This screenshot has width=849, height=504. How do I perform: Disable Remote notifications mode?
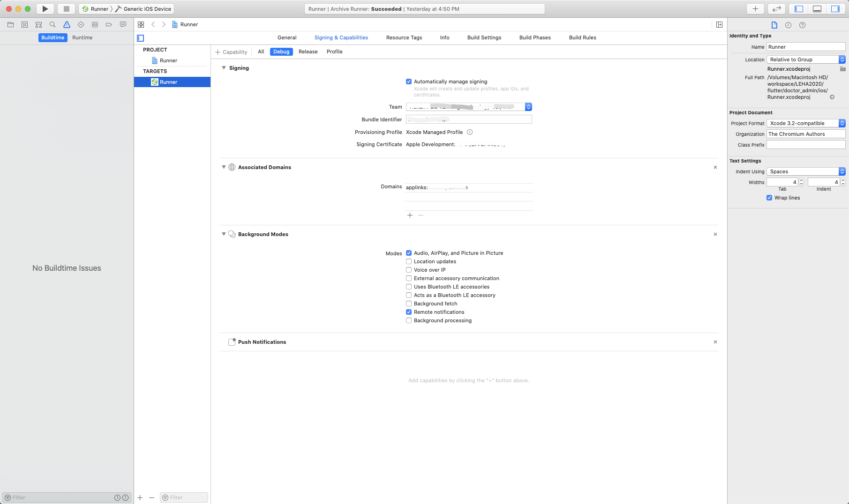pos(409,312)
